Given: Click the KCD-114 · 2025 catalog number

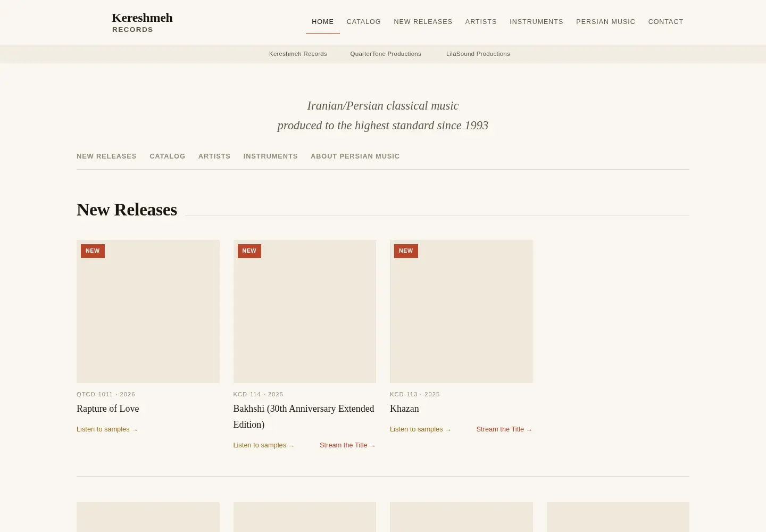Looking at the screenshot, I should (x=258, y=394).
